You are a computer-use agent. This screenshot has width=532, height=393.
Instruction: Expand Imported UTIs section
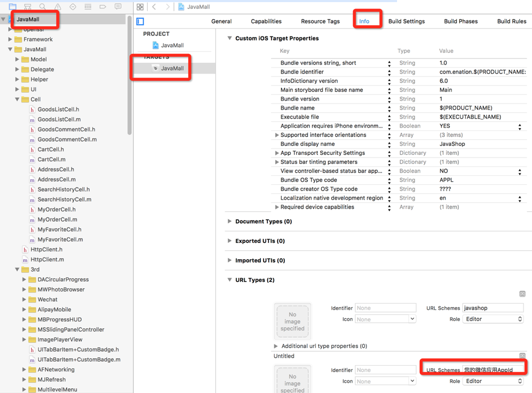(230, 260)
